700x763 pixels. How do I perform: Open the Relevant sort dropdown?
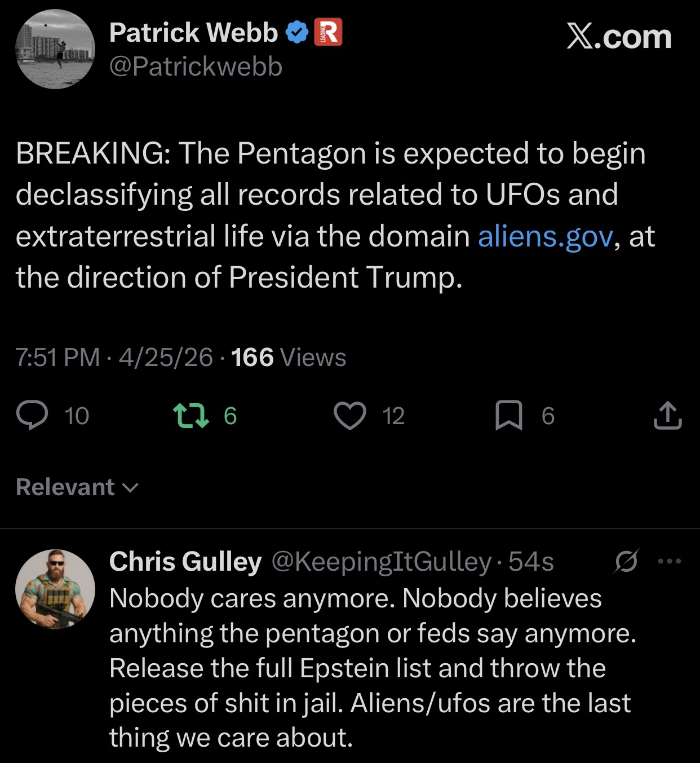coord(77,487)
